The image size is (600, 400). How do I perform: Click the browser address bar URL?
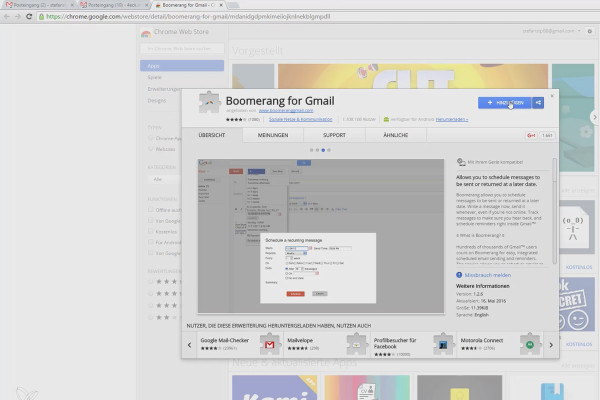(x=188, y=16)
